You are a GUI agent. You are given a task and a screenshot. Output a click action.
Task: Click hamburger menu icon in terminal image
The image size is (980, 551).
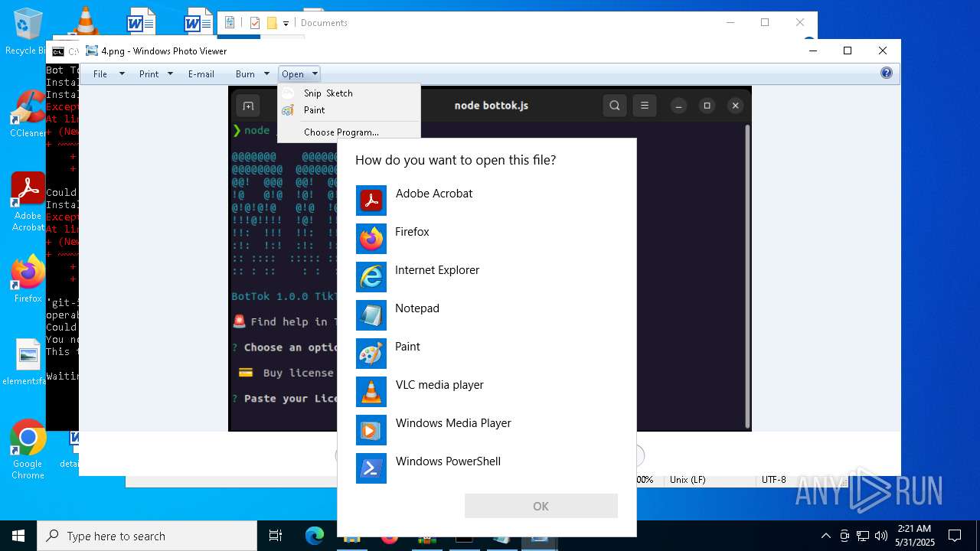pos(645,106)
